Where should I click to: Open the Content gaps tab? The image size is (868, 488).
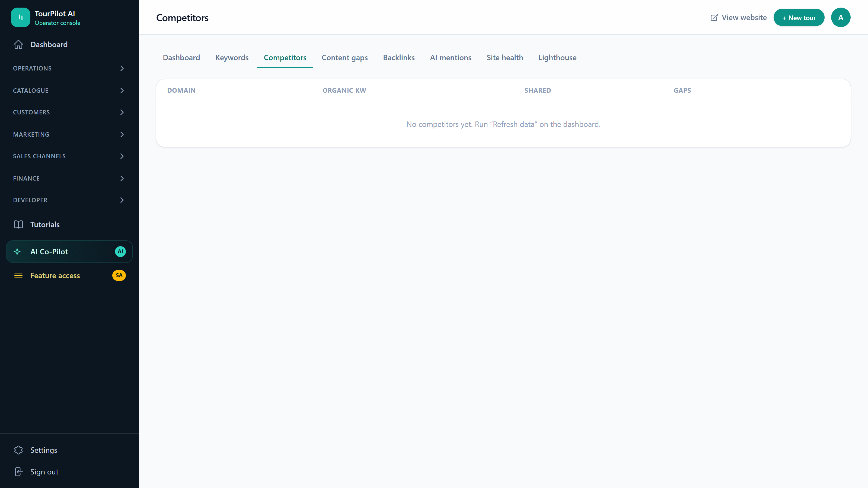(345, 57)
